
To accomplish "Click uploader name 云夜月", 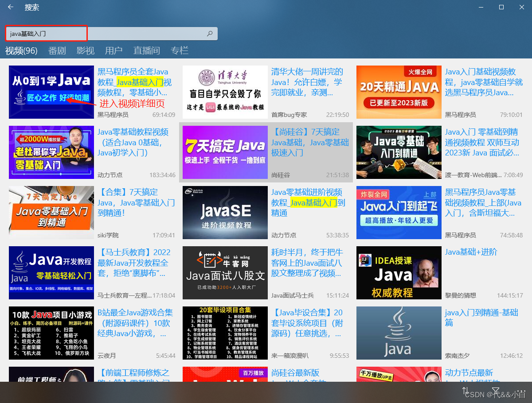I will point(106,356).
